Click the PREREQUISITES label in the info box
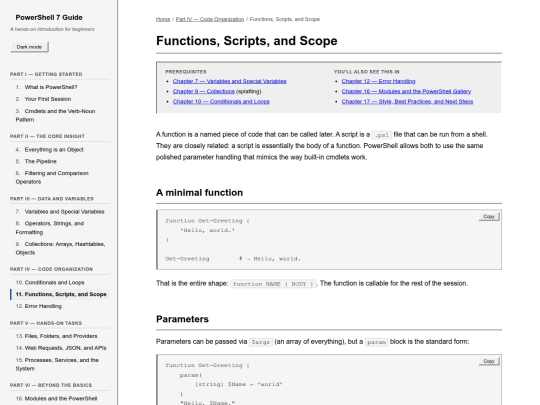The height and width of the screenshot is (405, 540). coord(186,72)
